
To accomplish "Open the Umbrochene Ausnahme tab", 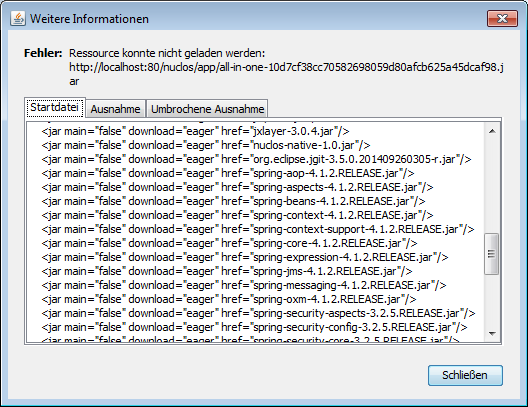I will [x=207, y=109].
